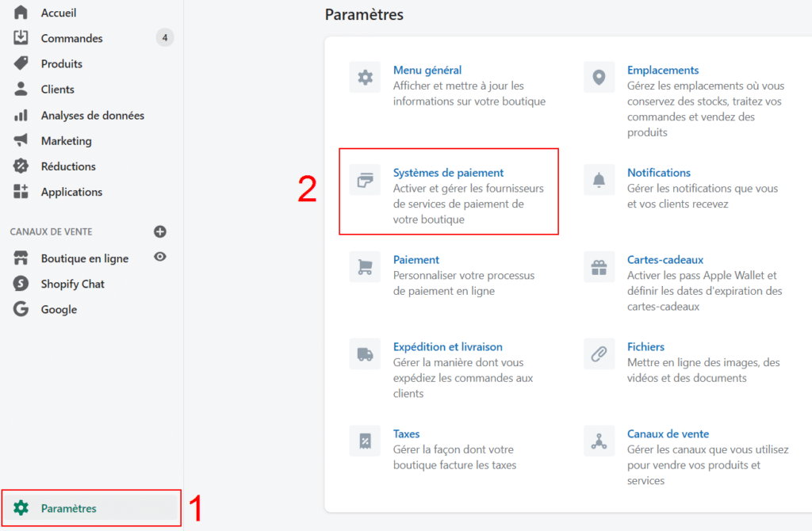Image resolution: width=812 pixels, height=531 pixels.
Task: Click the bell icon for Notifications
Action: (x=599, y=181)
